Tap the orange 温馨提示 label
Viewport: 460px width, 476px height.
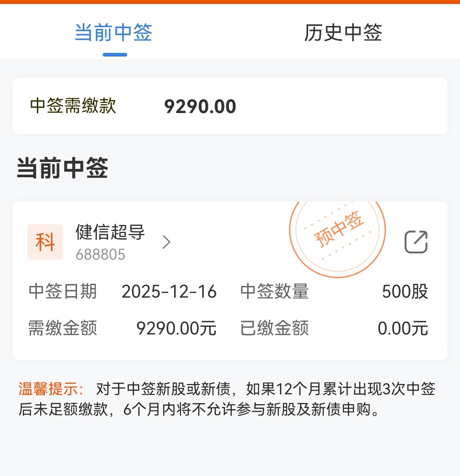tap(51, 389)
